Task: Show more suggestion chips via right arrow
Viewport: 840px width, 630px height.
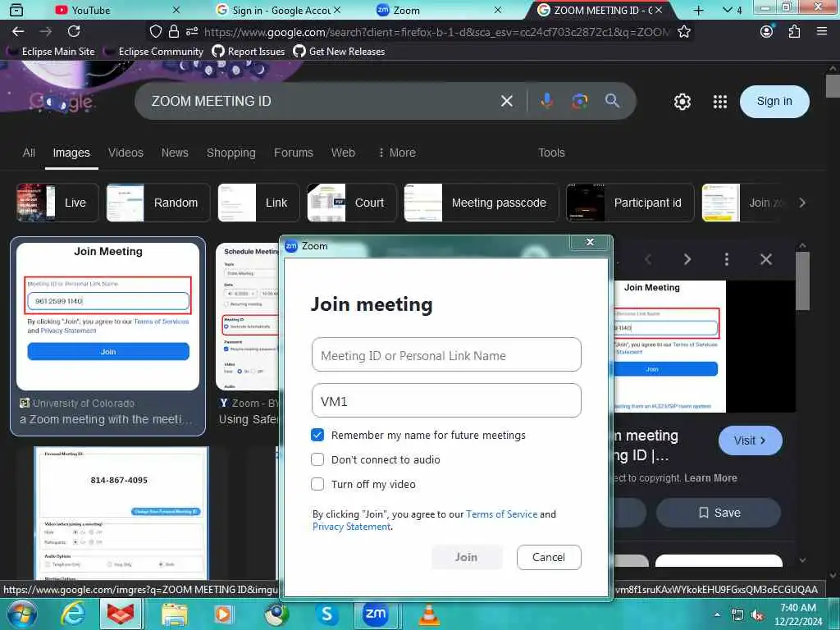Action: (802, 203)
